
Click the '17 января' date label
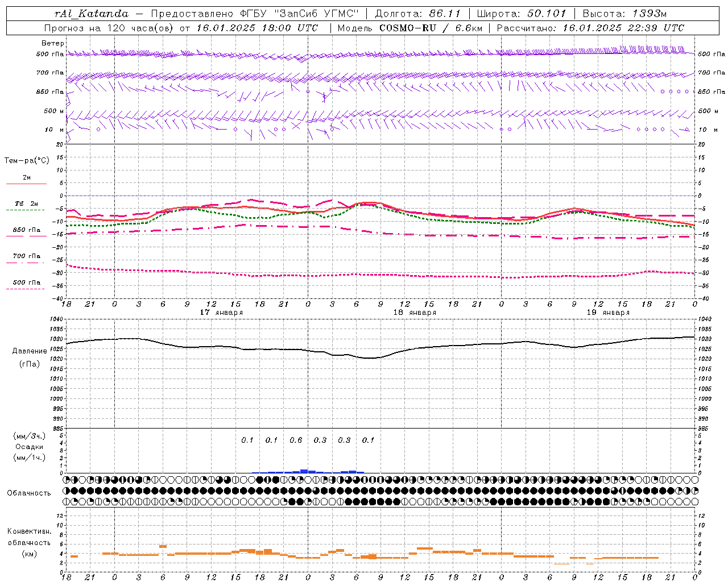221,313
